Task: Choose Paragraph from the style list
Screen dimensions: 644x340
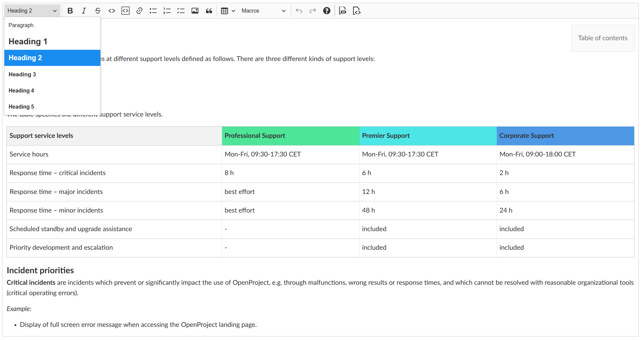Action: point(21,25)
